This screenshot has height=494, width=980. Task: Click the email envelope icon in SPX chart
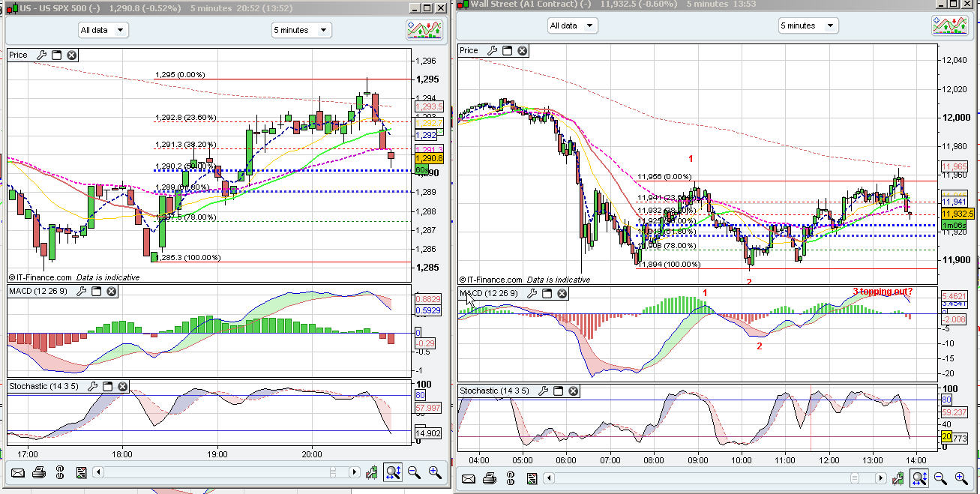[x=18, y=472]
